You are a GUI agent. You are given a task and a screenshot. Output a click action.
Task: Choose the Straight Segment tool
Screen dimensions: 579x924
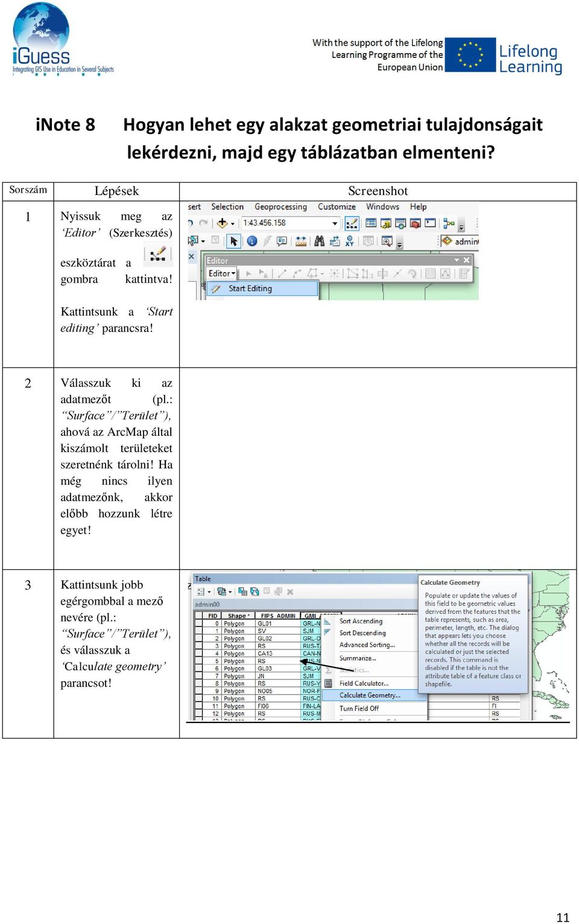click(x=282, y=273)
